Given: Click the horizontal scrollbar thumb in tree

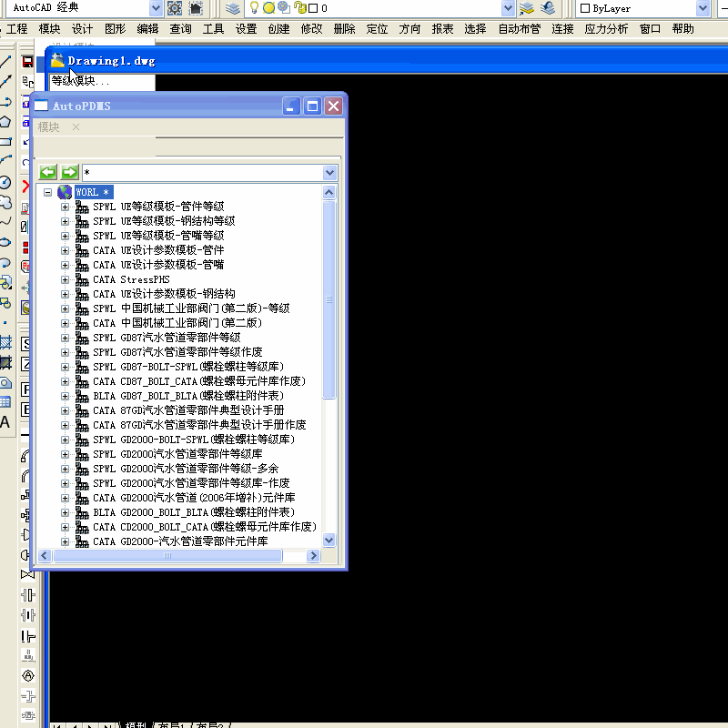Looking at the screenshot, I should click(167, 556).
